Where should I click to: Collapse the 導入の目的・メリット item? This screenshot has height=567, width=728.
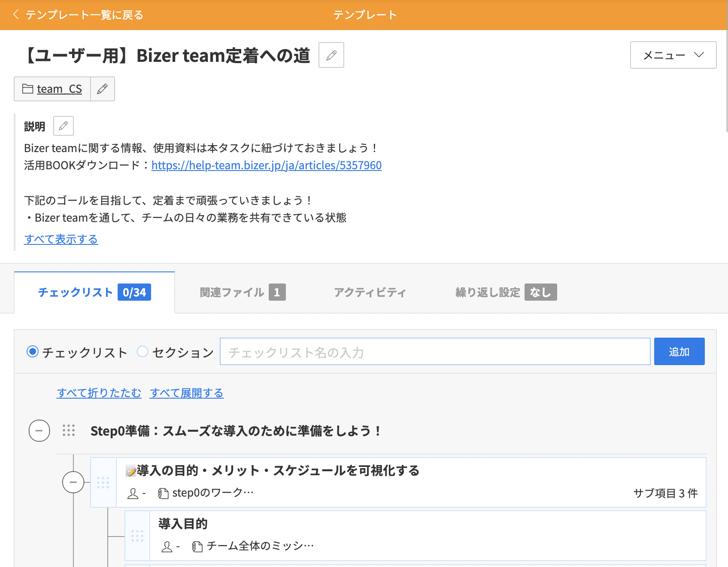coord(73,482)
